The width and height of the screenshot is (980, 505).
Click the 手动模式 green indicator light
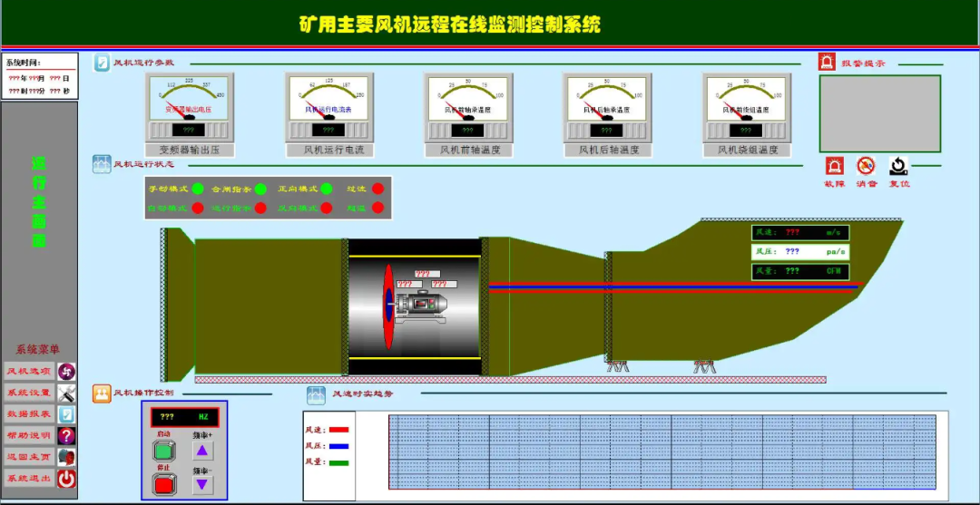pyautogui.click(x=197, y=189)
